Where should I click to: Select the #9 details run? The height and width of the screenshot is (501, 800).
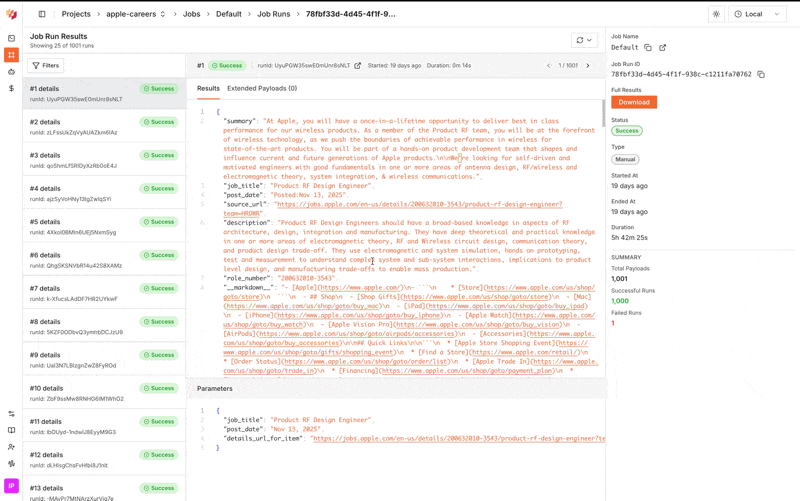pyautogui.click(x=104, y=360)
